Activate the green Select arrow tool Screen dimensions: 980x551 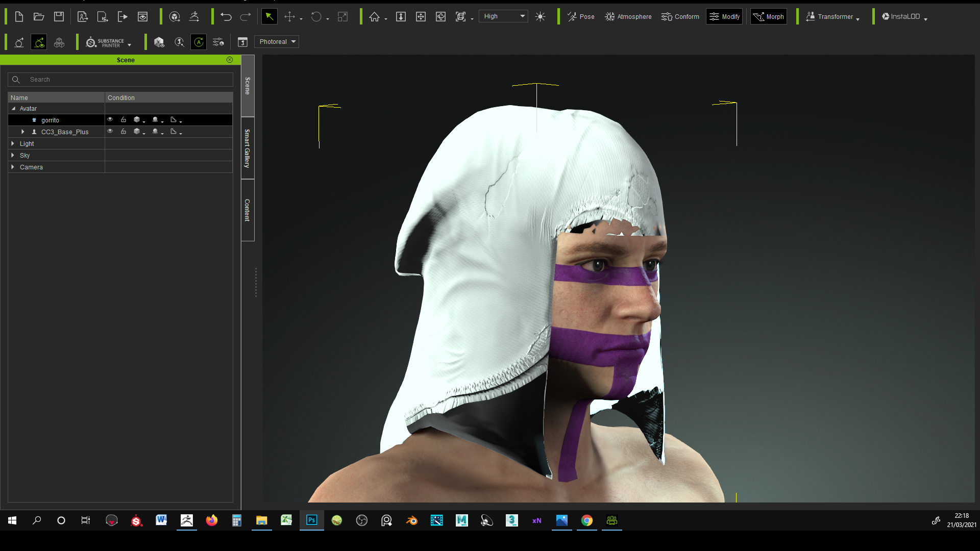(269, 17)
